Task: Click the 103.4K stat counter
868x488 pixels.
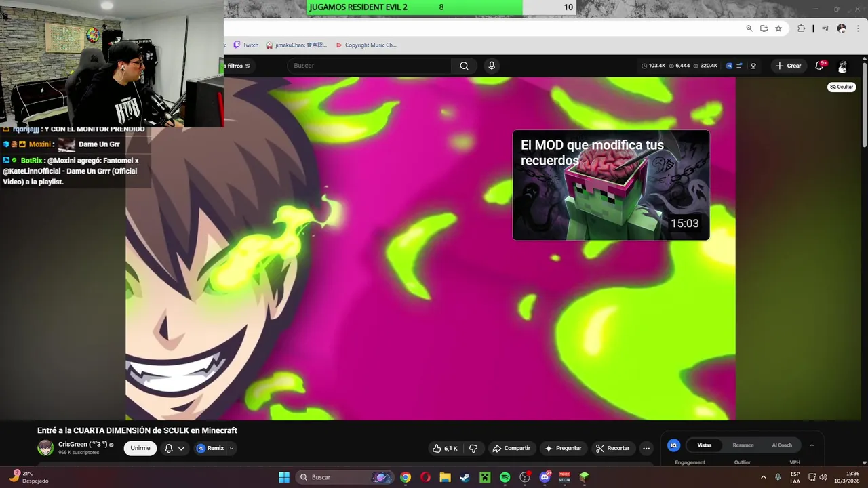Action: 653,66
